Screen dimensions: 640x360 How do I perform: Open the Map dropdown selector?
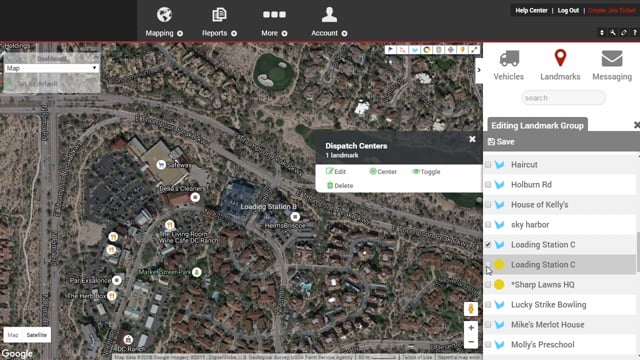tap(51, 68)
